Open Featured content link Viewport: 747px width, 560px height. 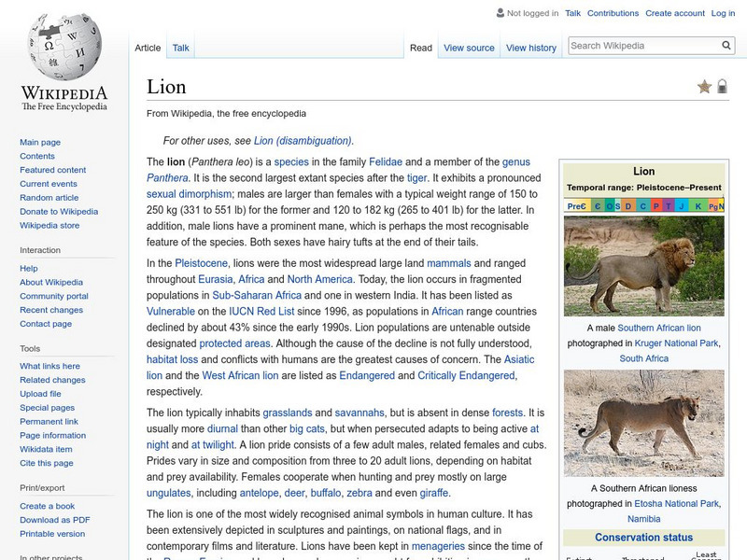click(x=53, y=170)
